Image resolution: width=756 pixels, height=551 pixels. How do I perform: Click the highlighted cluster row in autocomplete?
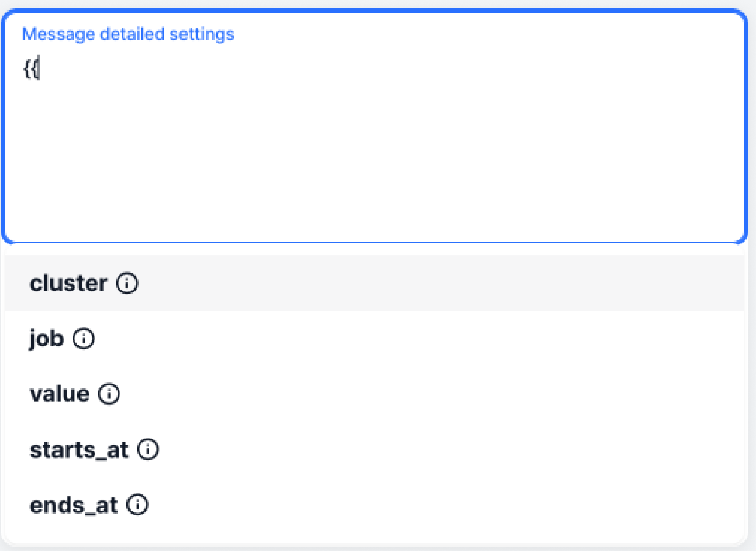[374, 284]
